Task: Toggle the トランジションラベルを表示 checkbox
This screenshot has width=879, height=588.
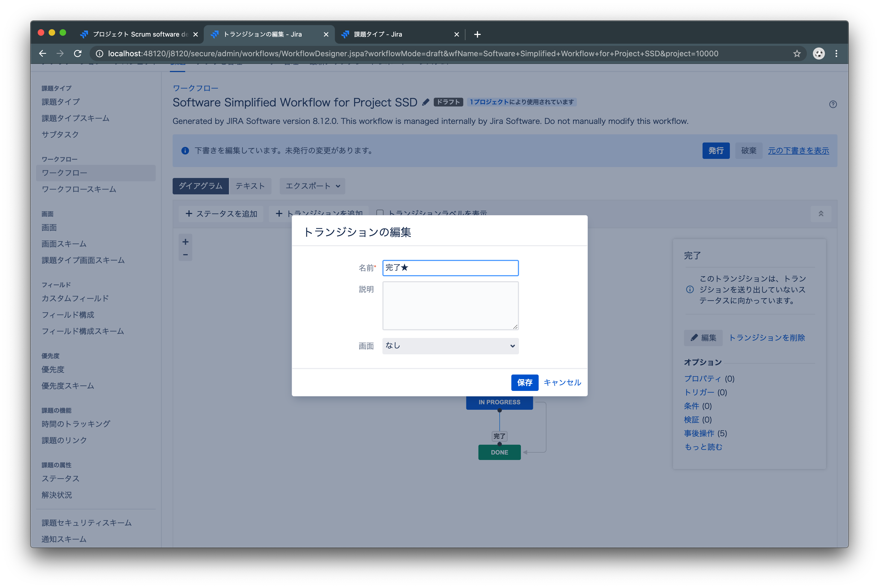Action: [380, 213]
